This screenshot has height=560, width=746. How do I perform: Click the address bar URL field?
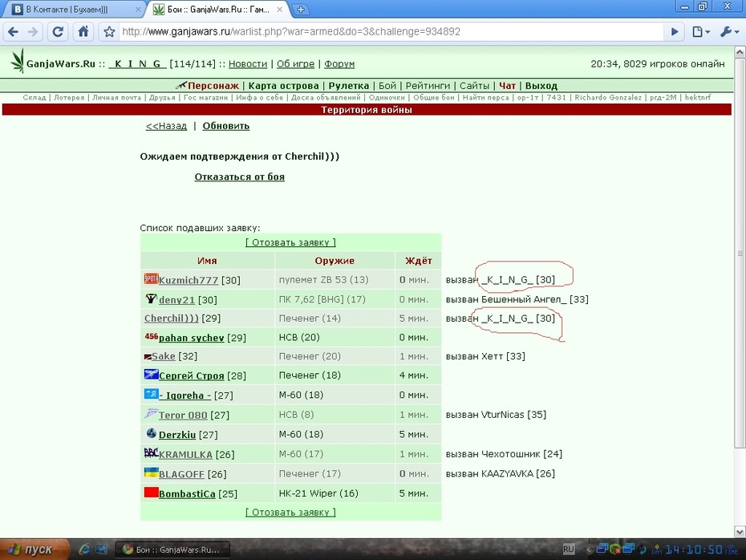coord(390,32)
